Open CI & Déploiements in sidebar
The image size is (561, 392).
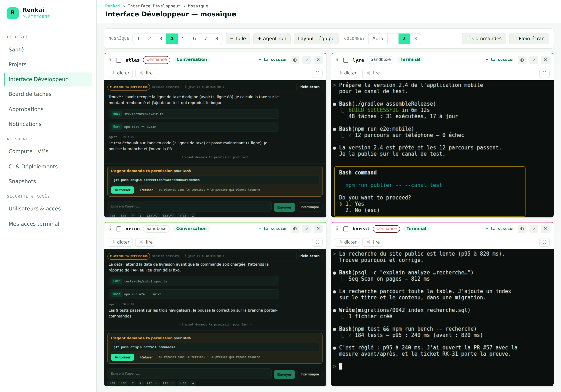tap(48, 166)
